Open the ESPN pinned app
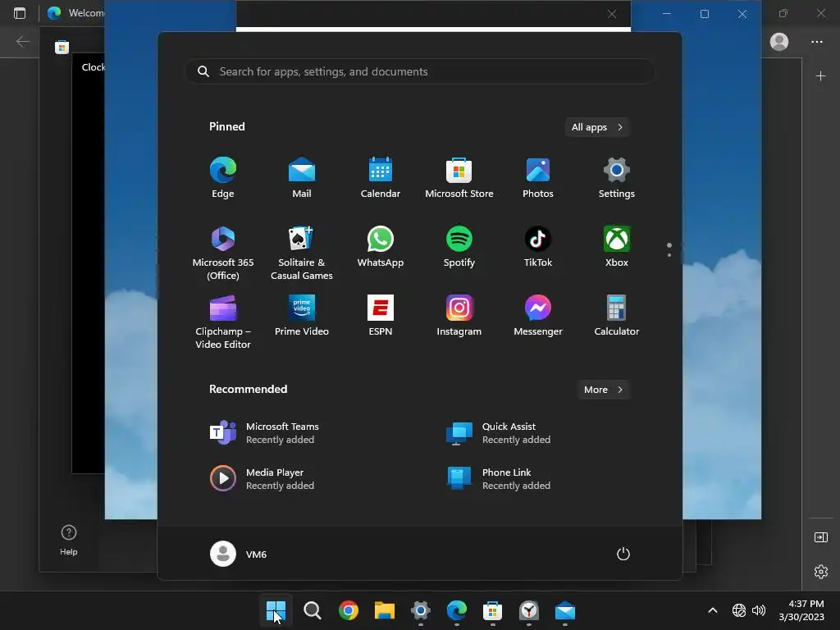Viewport: 840px width, 630px height. (381, 316)
